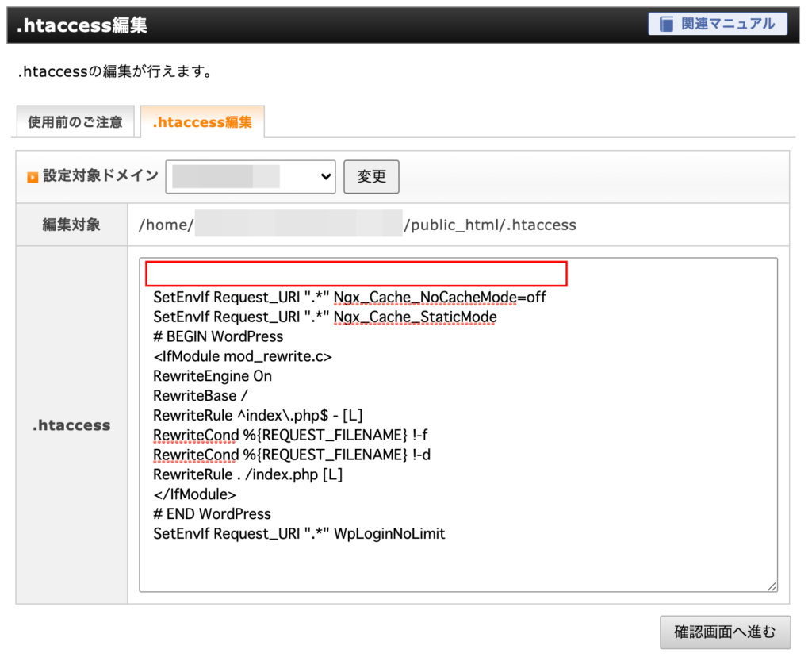The width and height of the screenshot is (812, 657).
Task: Click the red-highlighted empty line in the textarea
Action: click(x=354, y=273)
